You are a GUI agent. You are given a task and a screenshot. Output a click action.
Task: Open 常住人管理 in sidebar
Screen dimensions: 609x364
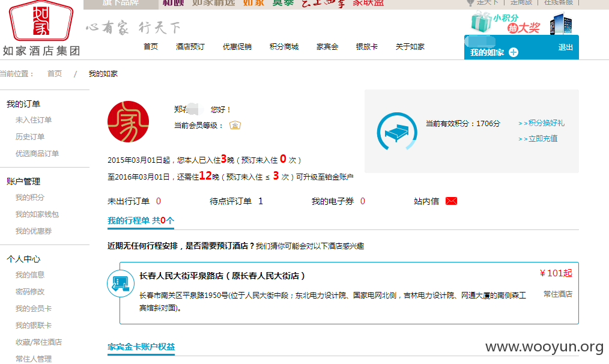pyautogui.click(x=34, y=359)
